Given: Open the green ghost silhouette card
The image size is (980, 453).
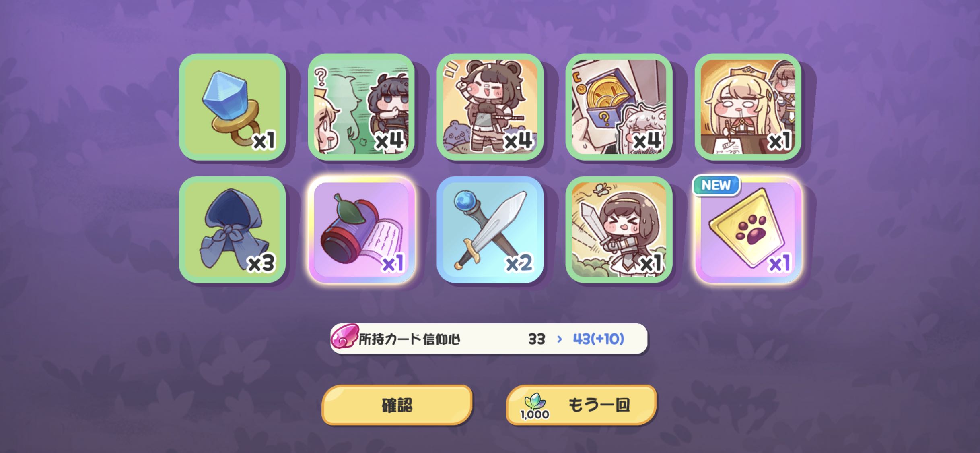Looking at the screenshot, I should click(x=362, y=107).
